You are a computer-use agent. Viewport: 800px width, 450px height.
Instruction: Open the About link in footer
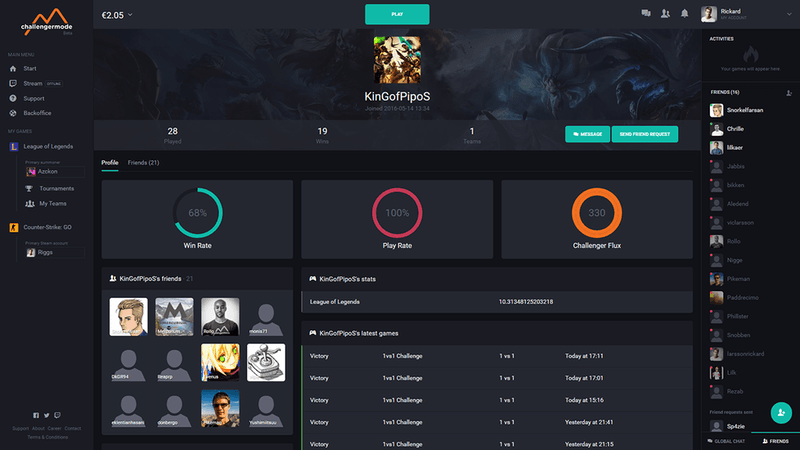click(38, 429)
